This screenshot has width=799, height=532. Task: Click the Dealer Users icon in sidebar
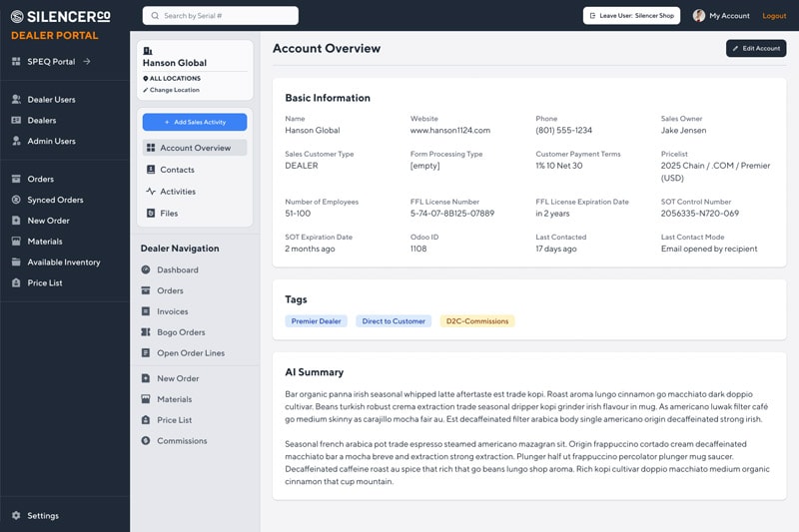pos(16,100)
